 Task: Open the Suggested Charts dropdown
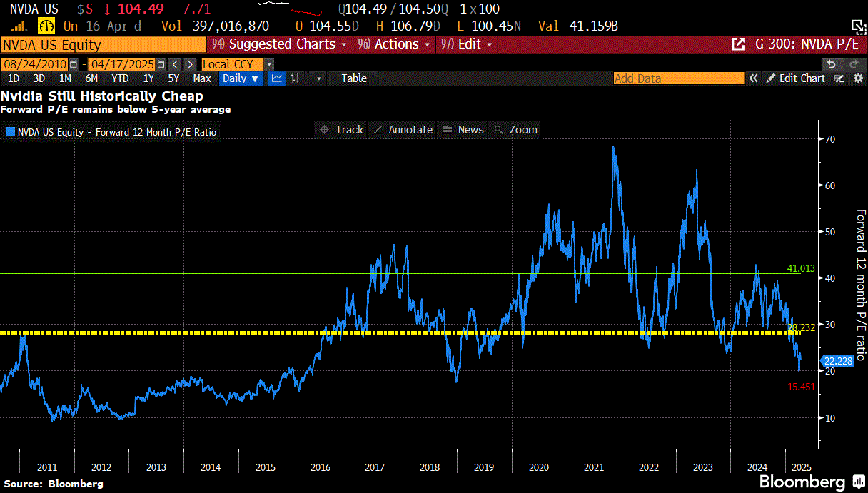(x=279, y=44)
